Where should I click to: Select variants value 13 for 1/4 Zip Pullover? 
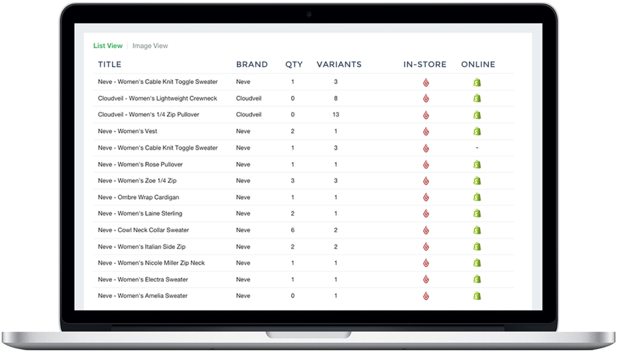336,115
